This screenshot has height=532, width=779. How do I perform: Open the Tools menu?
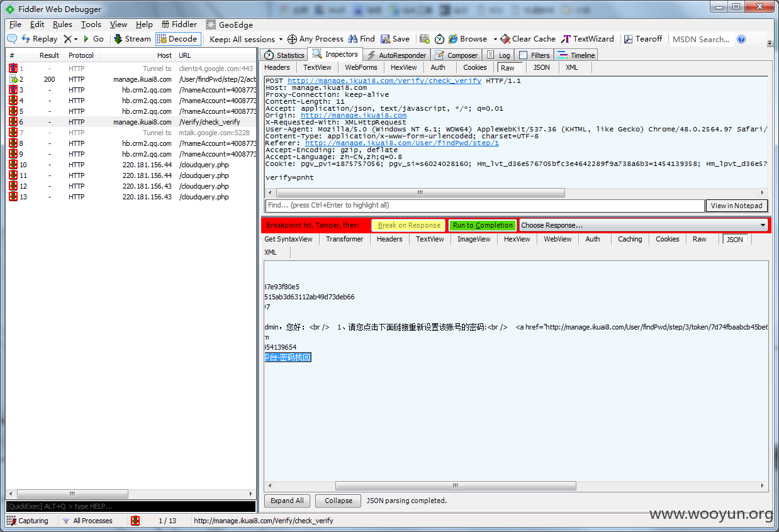(x=91, y=25)
